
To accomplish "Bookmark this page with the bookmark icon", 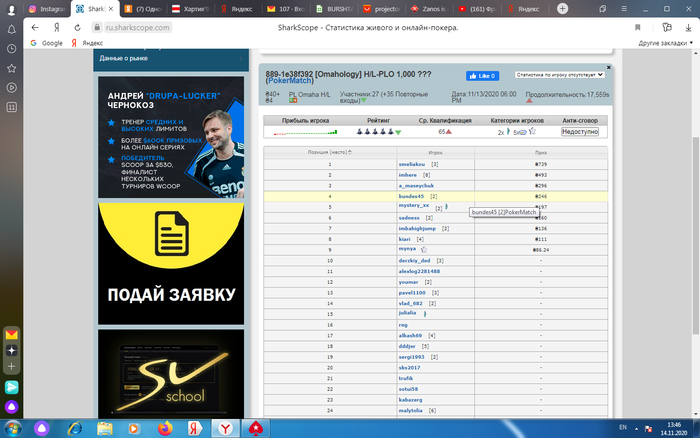I will (638, 28).
